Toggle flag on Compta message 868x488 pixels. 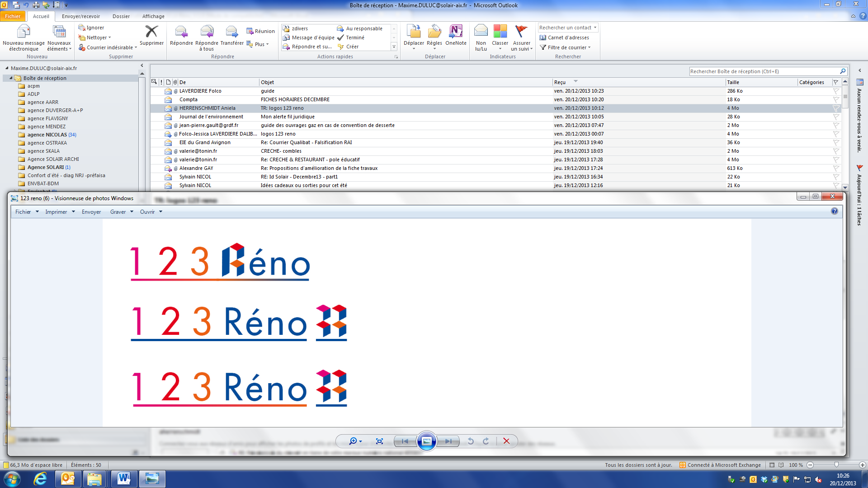(836, 100)
